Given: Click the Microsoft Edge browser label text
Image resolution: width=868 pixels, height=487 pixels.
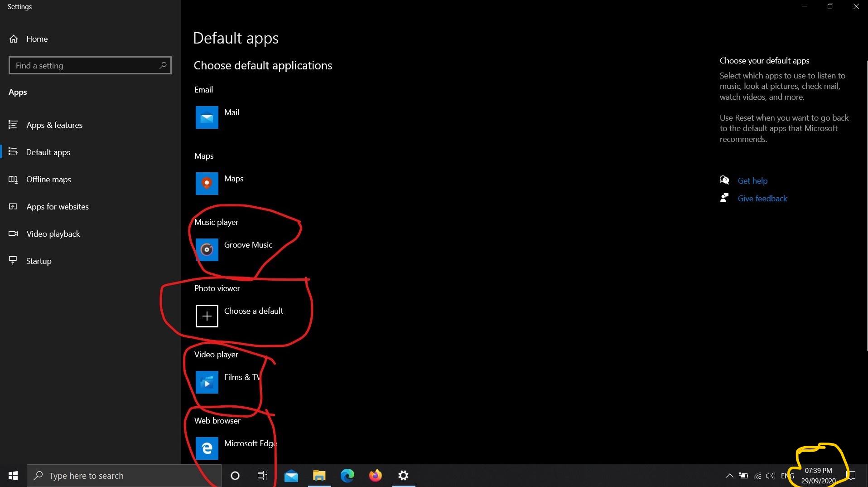Looking at the screenshot, I should (x=251, y=443).
